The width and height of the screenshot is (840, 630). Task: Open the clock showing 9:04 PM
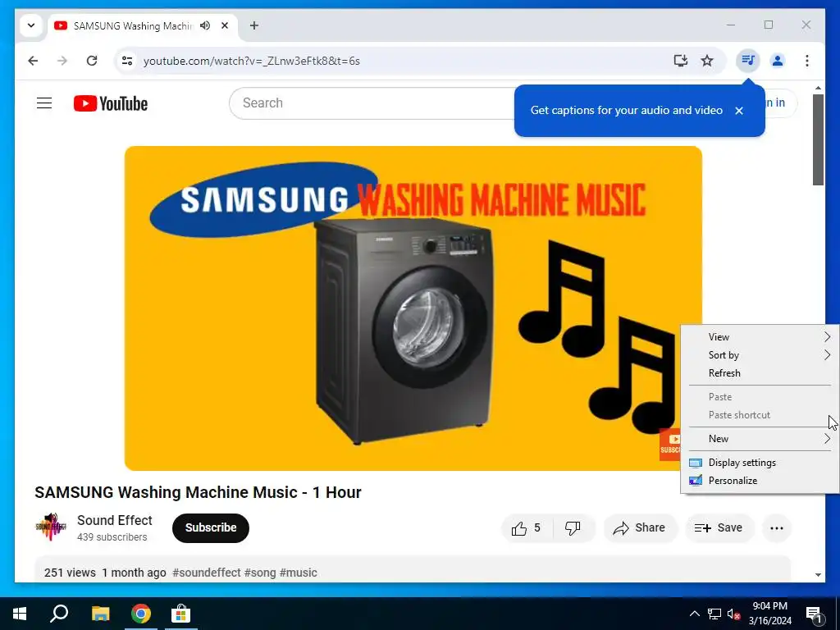769,614
